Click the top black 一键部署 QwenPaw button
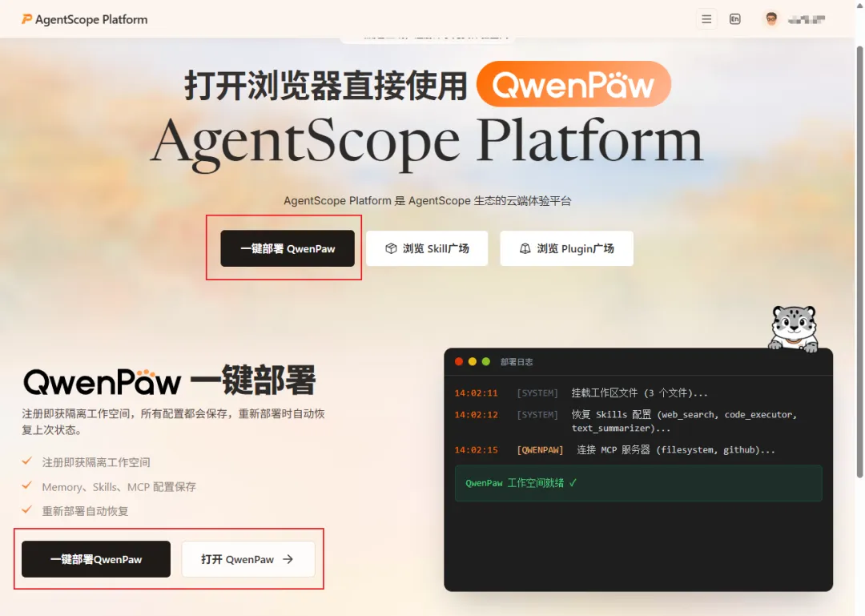 point(288,248)
